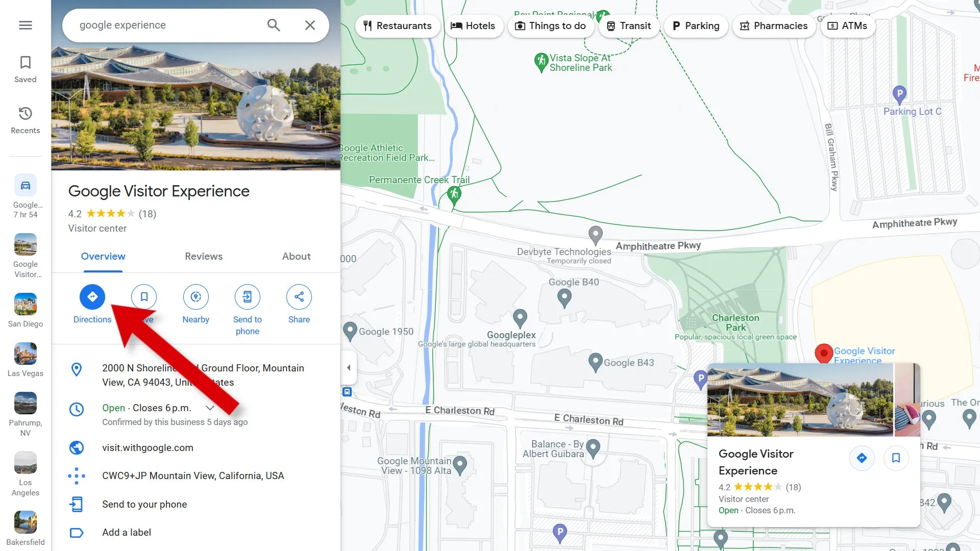The image size is (980, 551).
Task: Click the 18 reviews count link
Action: 148,214
